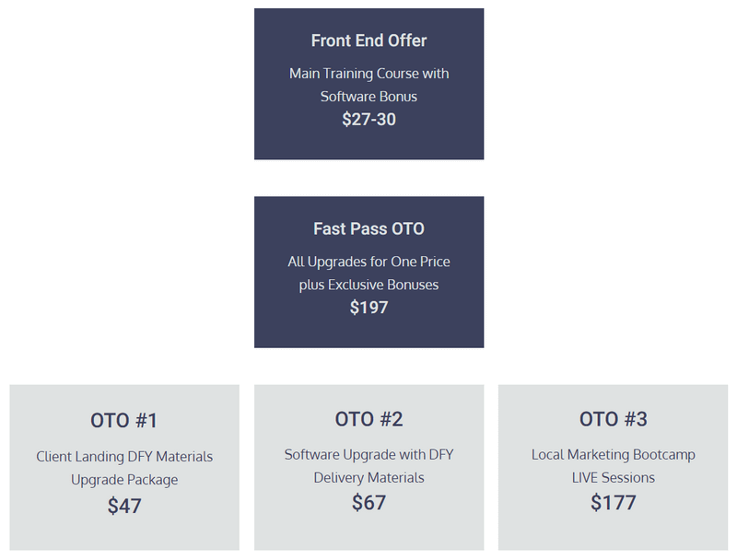The height and width of the screenshot is (560, 737).
Task: Select the Fast Pass OTO box
Action: pos(369,272)
